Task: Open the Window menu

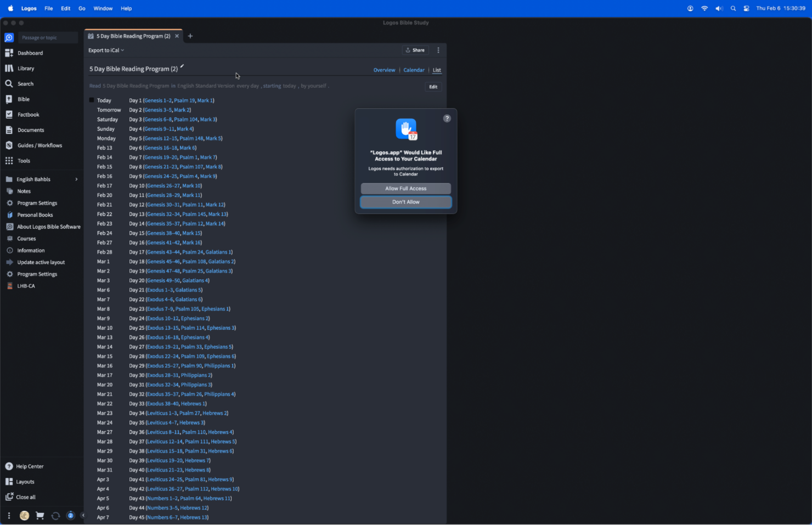Action: point(103,8)
